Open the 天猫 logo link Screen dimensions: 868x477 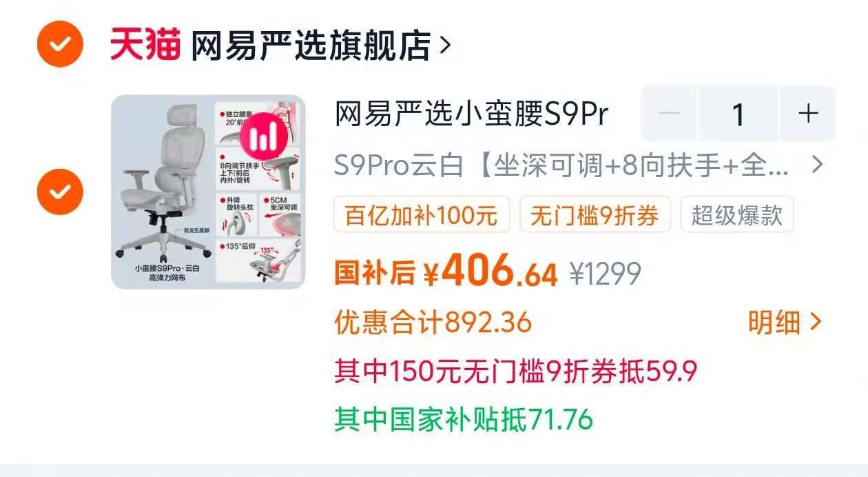145,45
